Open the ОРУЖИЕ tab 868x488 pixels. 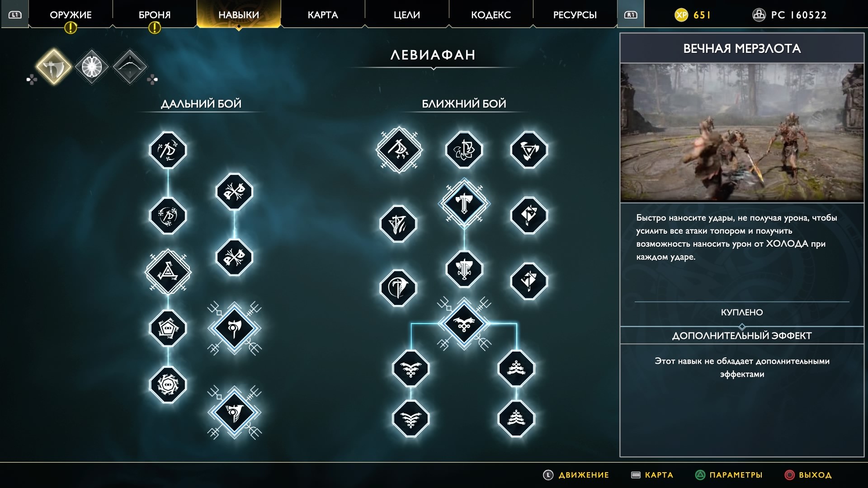71,14
